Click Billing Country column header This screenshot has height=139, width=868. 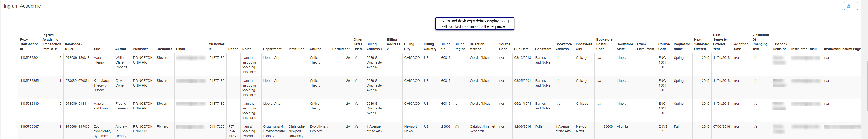point(430,47)
